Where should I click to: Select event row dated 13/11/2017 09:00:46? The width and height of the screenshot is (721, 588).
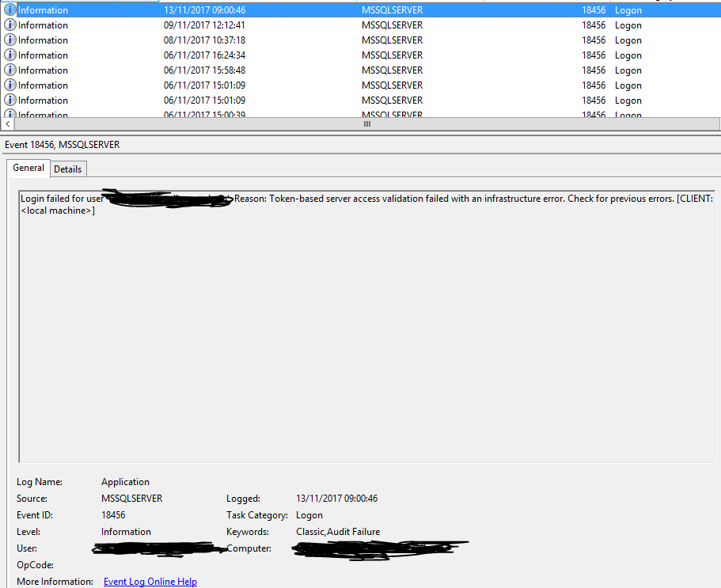361,9
